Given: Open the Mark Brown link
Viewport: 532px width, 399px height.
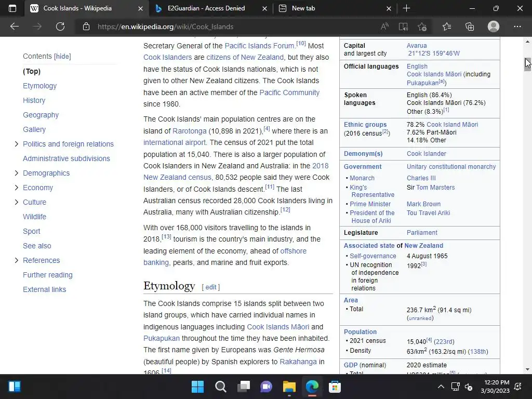Looking at the screenshot, I should 423,204.
